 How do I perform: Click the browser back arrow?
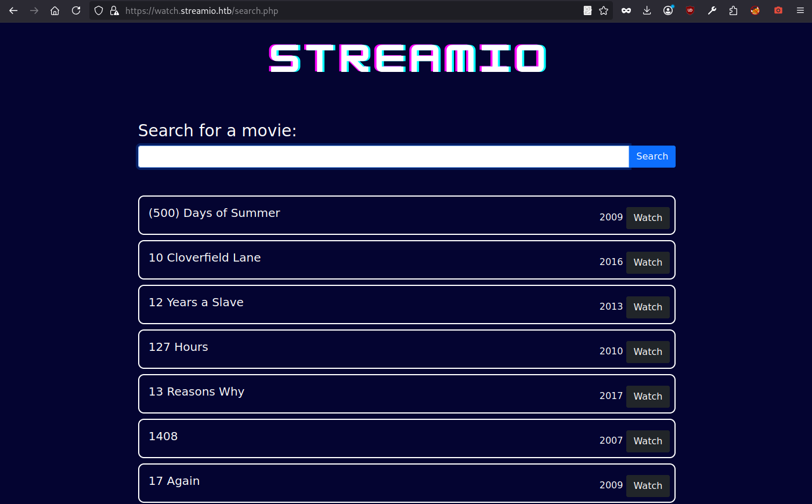13,10
